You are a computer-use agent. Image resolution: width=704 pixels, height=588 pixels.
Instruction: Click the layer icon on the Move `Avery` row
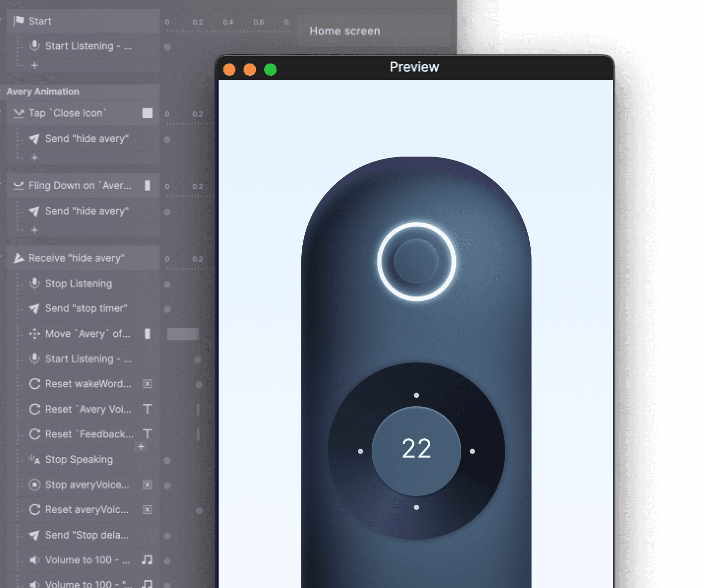147,334
